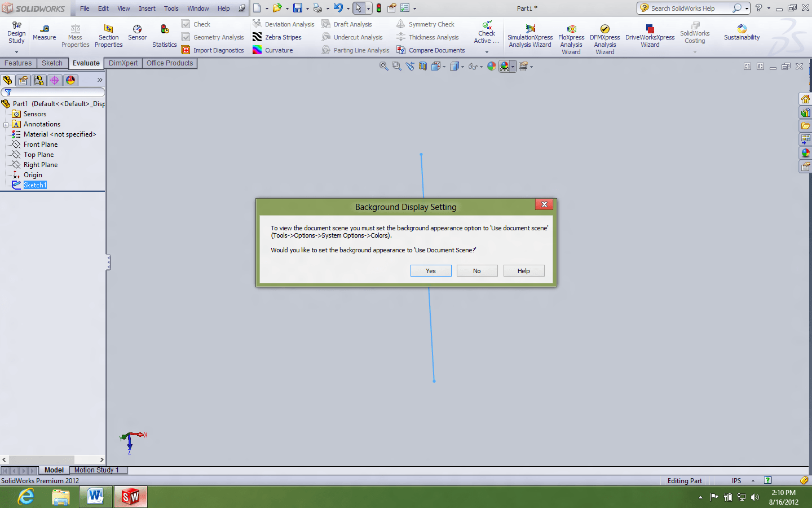Open the Sustainability tool
The width and height of the screenshot is (812, 508).
coord(742,33)
